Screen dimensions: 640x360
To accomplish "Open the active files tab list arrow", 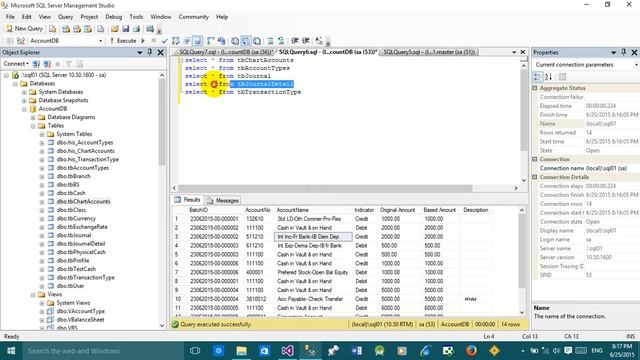I will [x=514, y=52].
